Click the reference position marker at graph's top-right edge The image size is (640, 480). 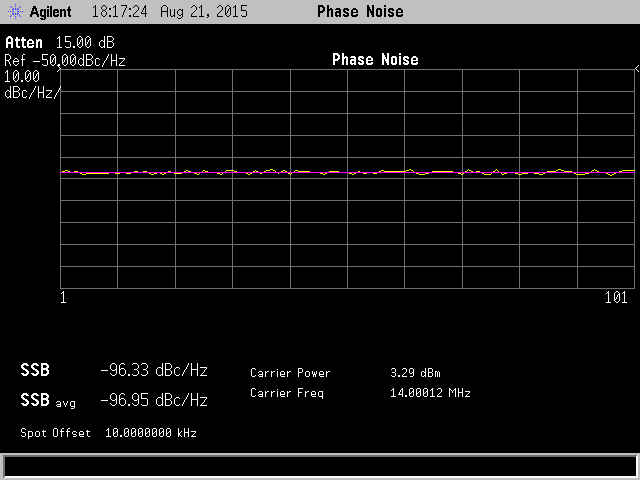point(636,70)
